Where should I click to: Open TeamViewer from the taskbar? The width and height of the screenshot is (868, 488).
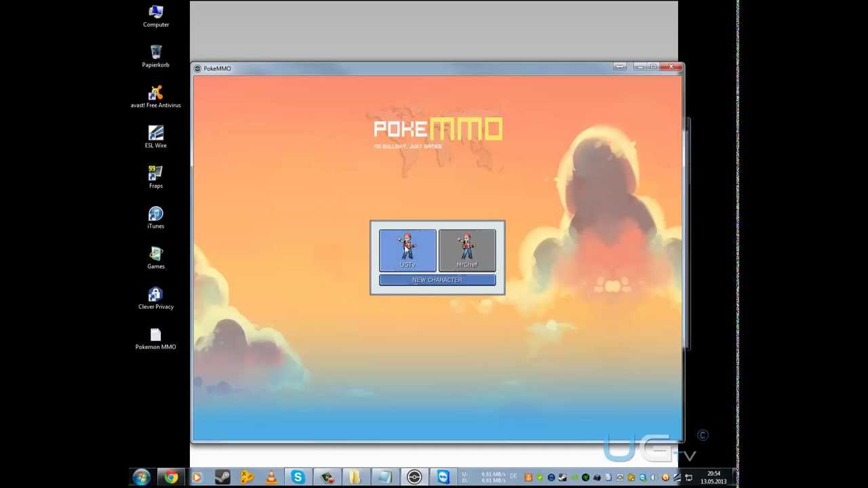(x=443, y=477)
